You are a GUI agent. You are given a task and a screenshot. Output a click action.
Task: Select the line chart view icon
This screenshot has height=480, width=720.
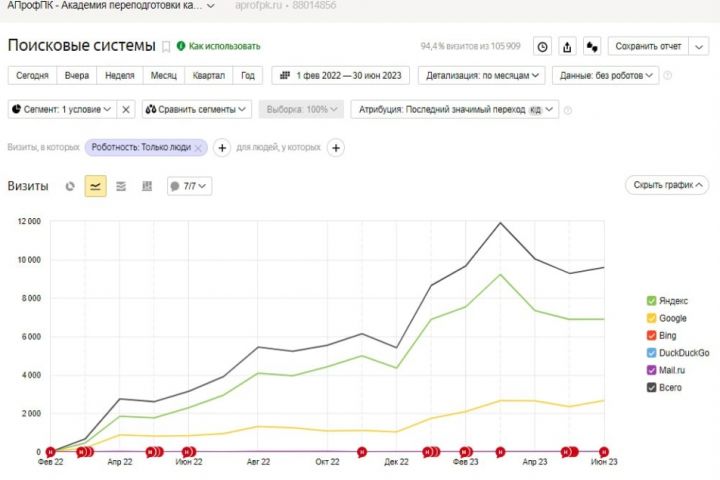point(96,186)
